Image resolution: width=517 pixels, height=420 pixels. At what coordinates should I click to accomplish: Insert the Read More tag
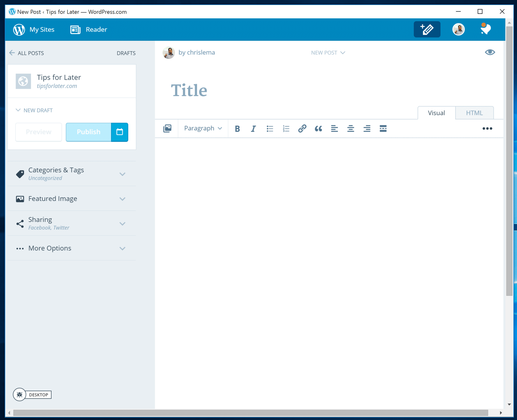point(383,129)
